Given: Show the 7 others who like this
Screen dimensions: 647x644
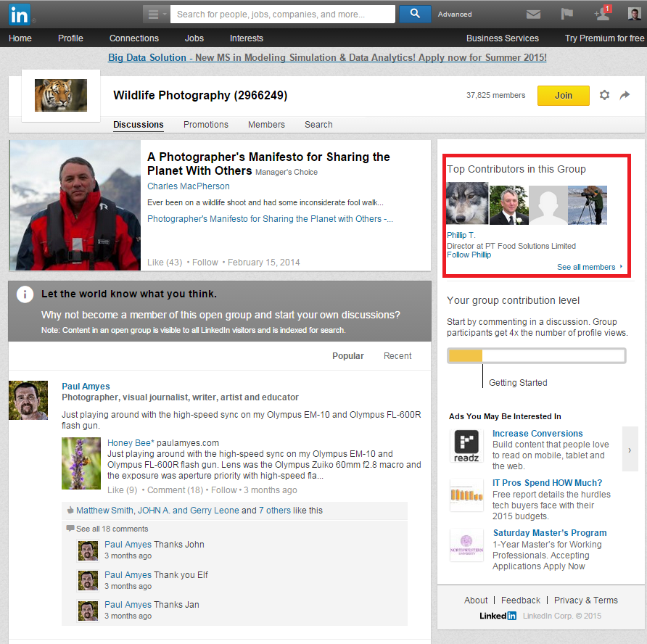Looking at the screenshot, I should pyautogui.click(x=275, y=511).
